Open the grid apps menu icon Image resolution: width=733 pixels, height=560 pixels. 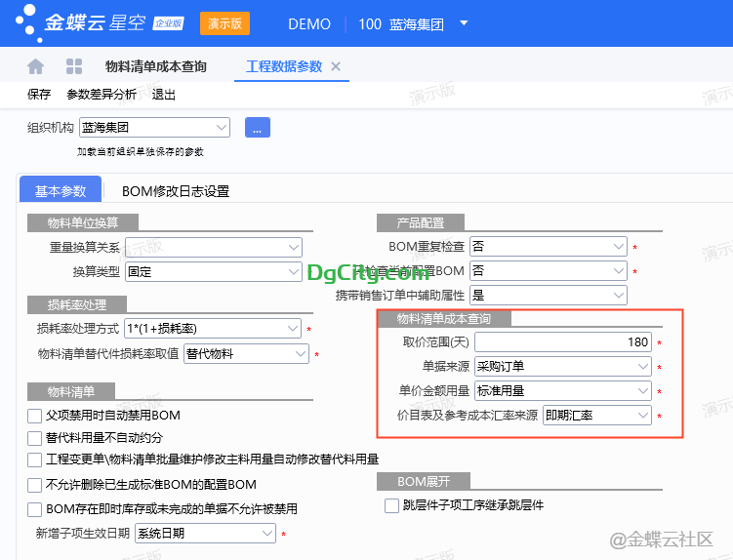point(74,66)
